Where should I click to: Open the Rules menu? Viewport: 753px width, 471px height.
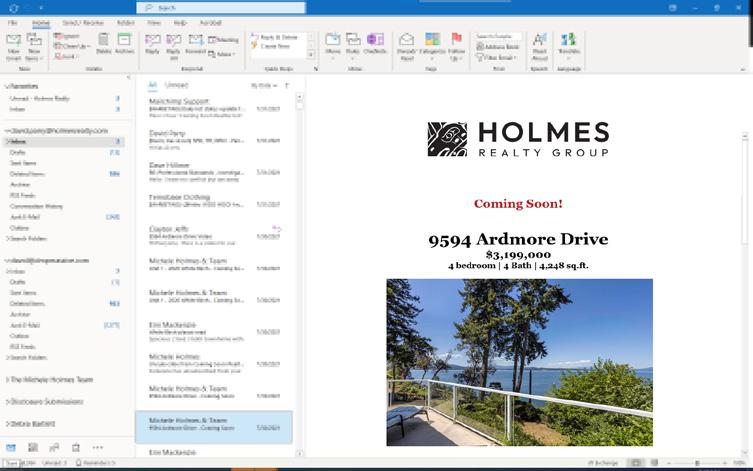353,47
